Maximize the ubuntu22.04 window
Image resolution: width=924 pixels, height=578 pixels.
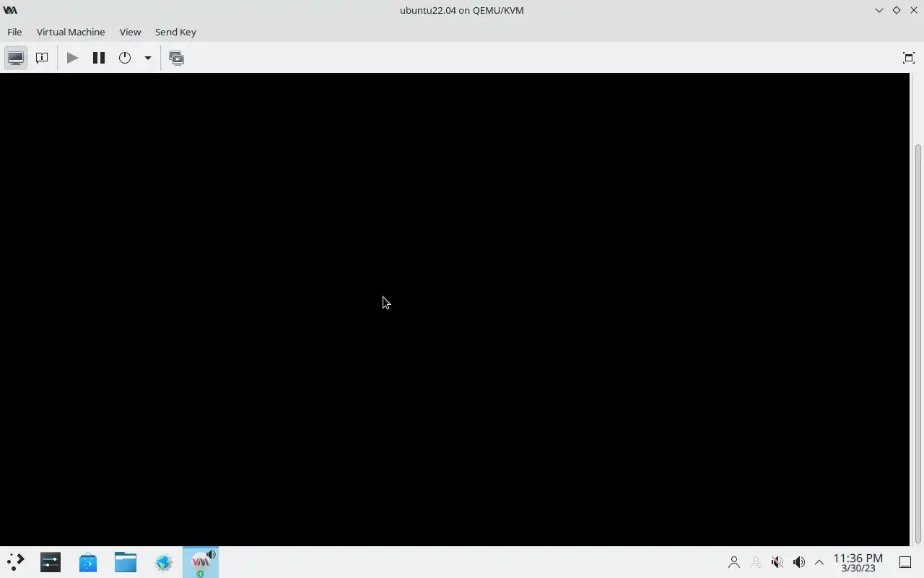pyautogui.click(x=897, y=10)
